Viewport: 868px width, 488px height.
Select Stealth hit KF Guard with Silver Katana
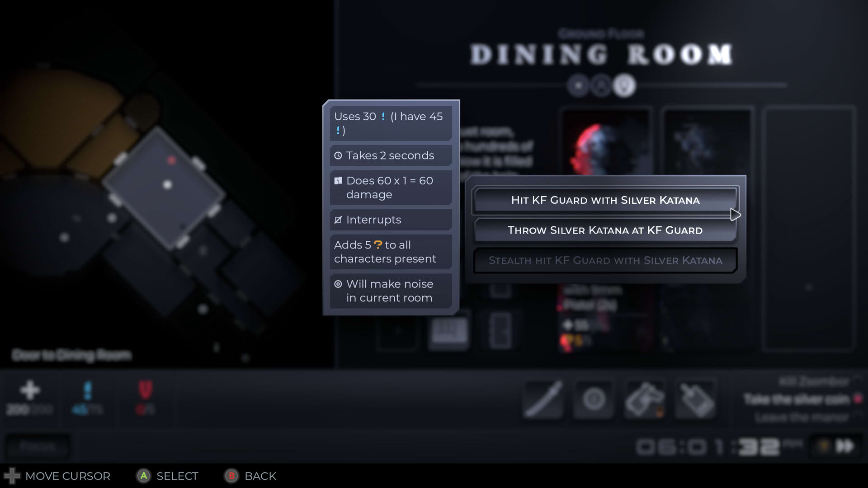click(605, 261)
